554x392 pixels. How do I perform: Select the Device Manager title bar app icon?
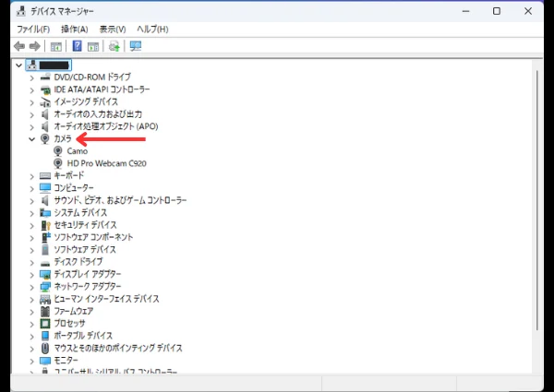pyautogui.click(x=21, y=11)
